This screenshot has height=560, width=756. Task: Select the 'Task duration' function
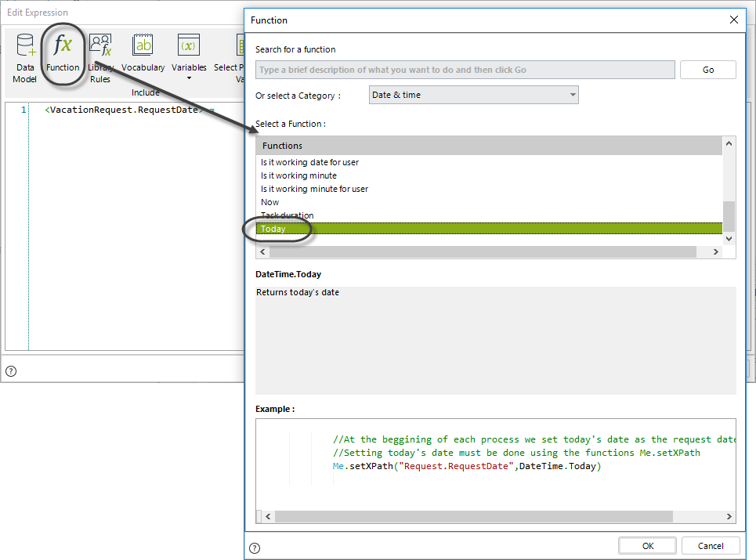point(489,215)
